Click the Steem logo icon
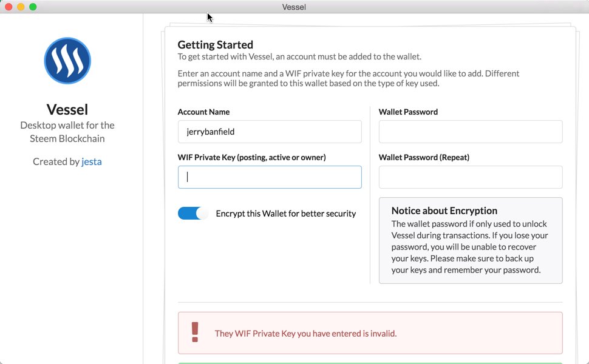 (x=67, y=61)
